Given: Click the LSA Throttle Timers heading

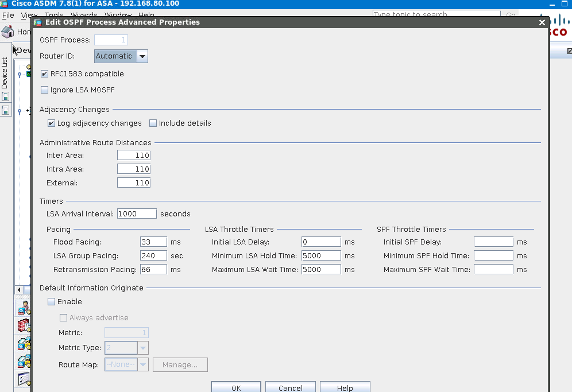Looking at the screenshot, I should 239,230.
